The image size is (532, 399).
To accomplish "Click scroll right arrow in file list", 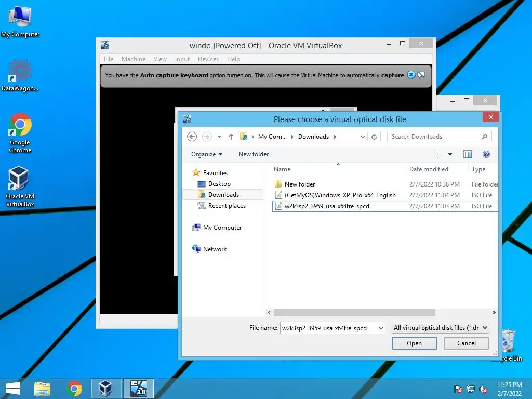I will tap(494, 312).
